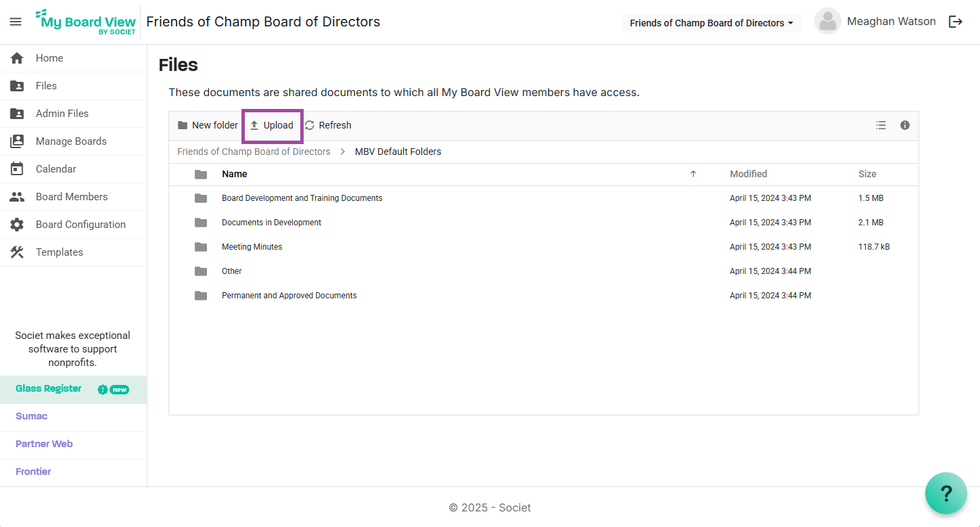Click the Upload button
This screenshot has width=980, height=527.
(272, 125)
